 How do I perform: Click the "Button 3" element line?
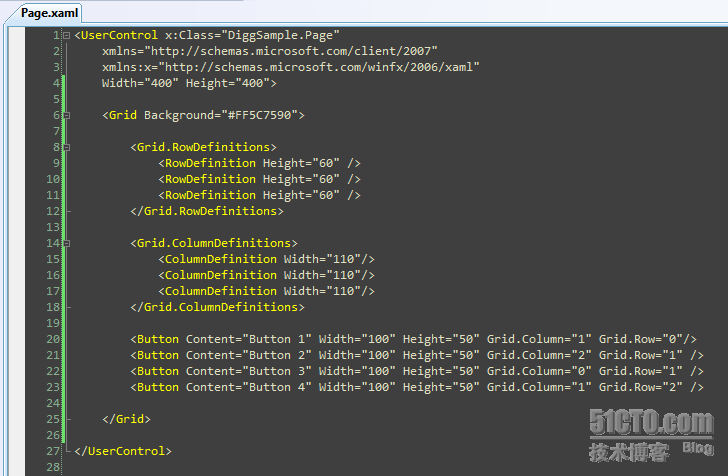(417, 371)
